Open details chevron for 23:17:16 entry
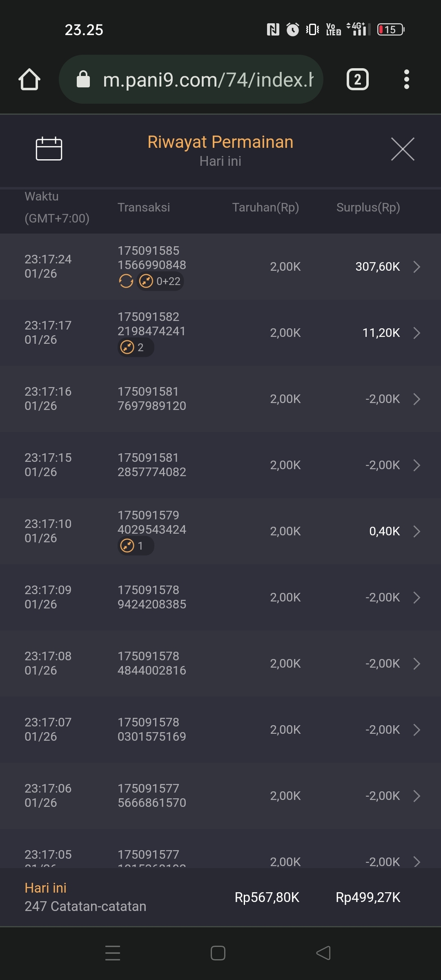The width and height of the screenshot is (441, 980). point(416,399)
